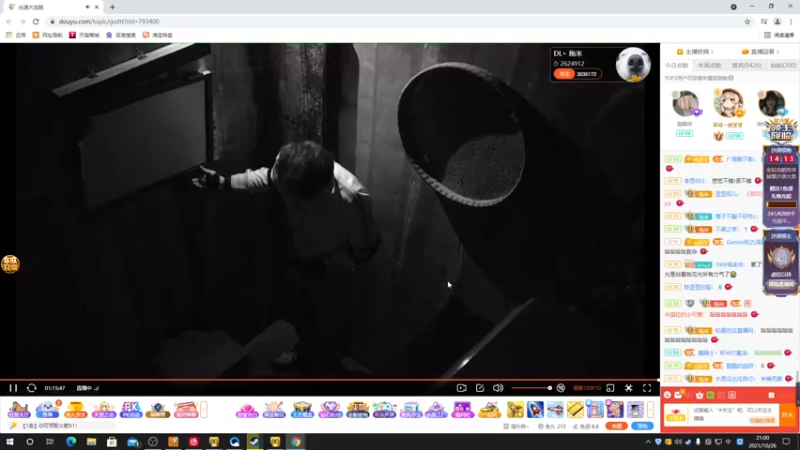Screen dimensions: 800x450
Task: Click the edit/note icon in player bar
Action: 480,388
